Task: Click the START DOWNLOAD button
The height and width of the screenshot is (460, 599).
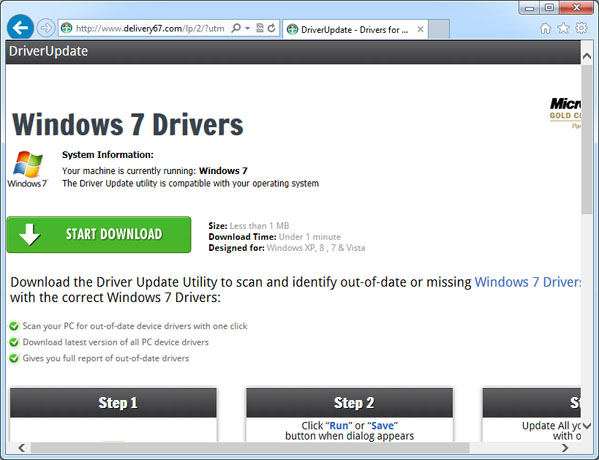Action: (99, 234)
